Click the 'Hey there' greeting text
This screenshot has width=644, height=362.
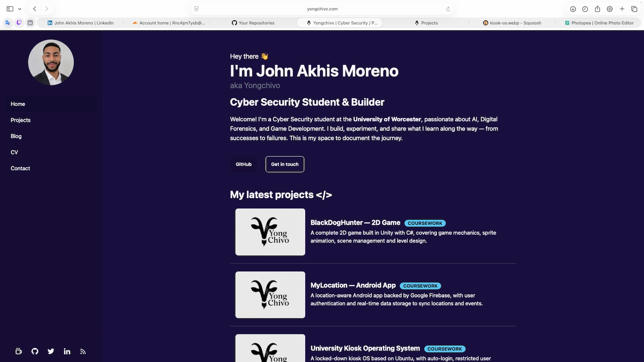(x=249, y=56)
